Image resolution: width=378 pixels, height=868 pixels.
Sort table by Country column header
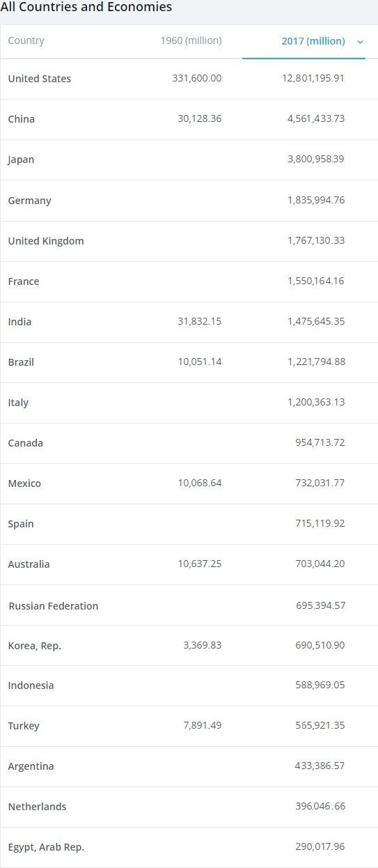pyautogui.click(x=26, y=40)
